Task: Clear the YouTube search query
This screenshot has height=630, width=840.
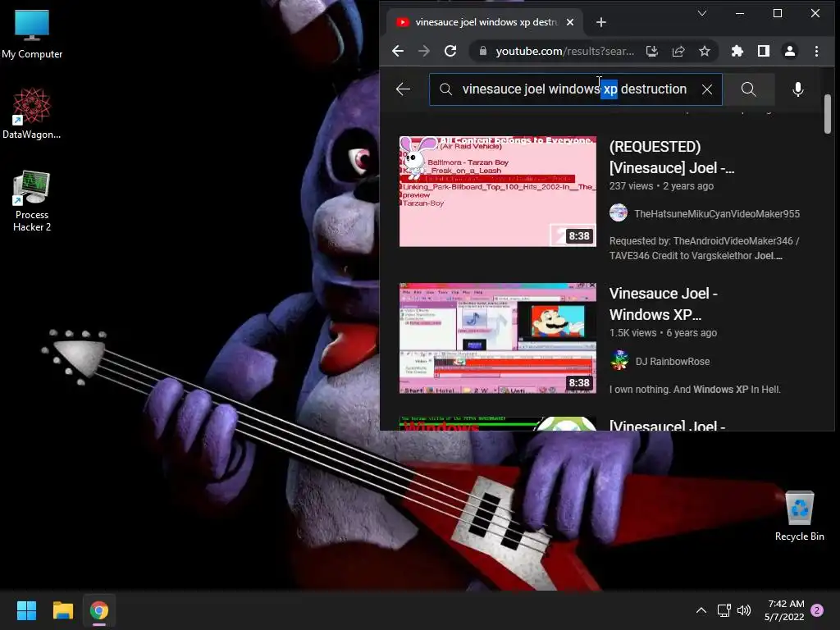Action: 707,89
